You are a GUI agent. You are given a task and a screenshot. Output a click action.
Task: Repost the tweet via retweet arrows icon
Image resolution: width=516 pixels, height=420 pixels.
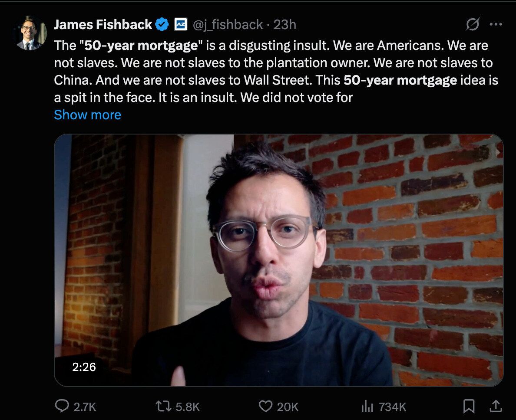click(x=164, y=406)
